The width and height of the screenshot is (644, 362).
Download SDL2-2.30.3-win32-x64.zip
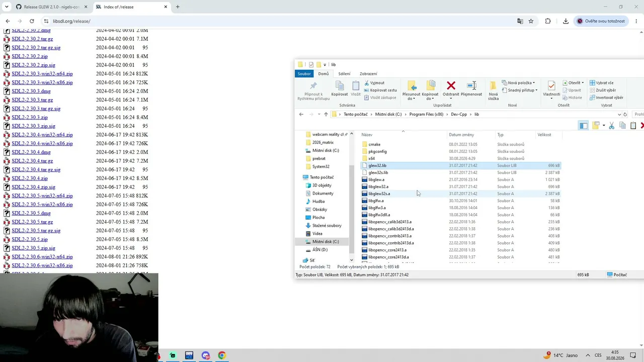42,74
